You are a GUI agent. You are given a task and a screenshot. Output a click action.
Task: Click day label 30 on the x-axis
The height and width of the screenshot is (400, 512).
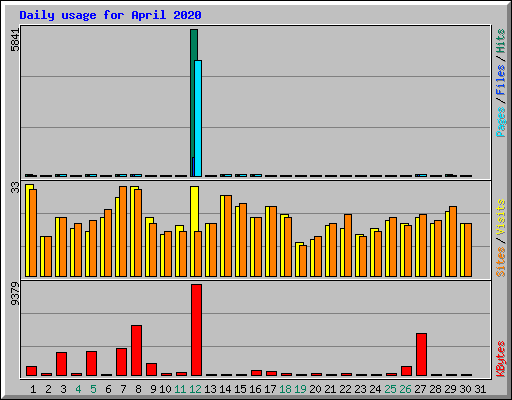[x=465, y=389]
